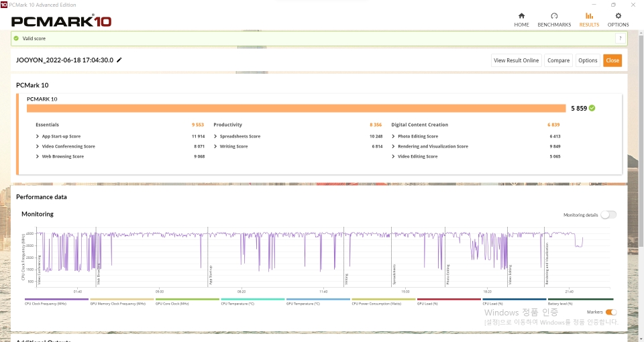
Task: Click the Productivity heading
Action: [227, 125]
